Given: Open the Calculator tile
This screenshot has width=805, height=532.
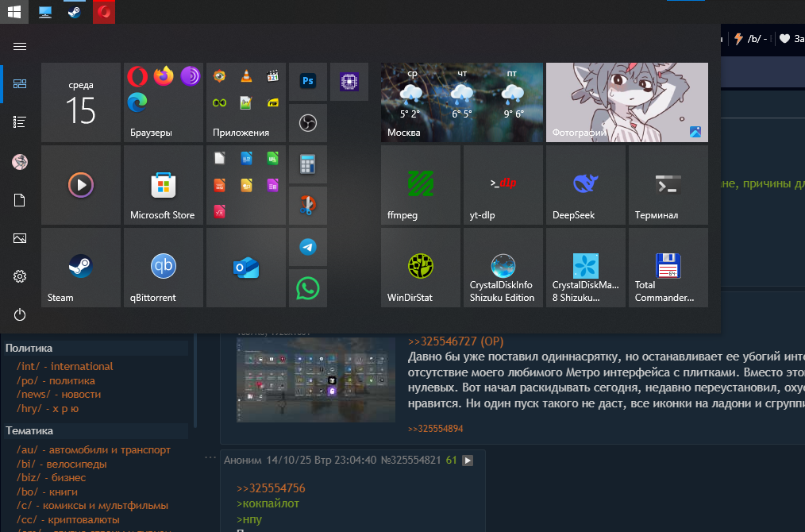Looking at the screenshot, I should [x=308, y=164].
